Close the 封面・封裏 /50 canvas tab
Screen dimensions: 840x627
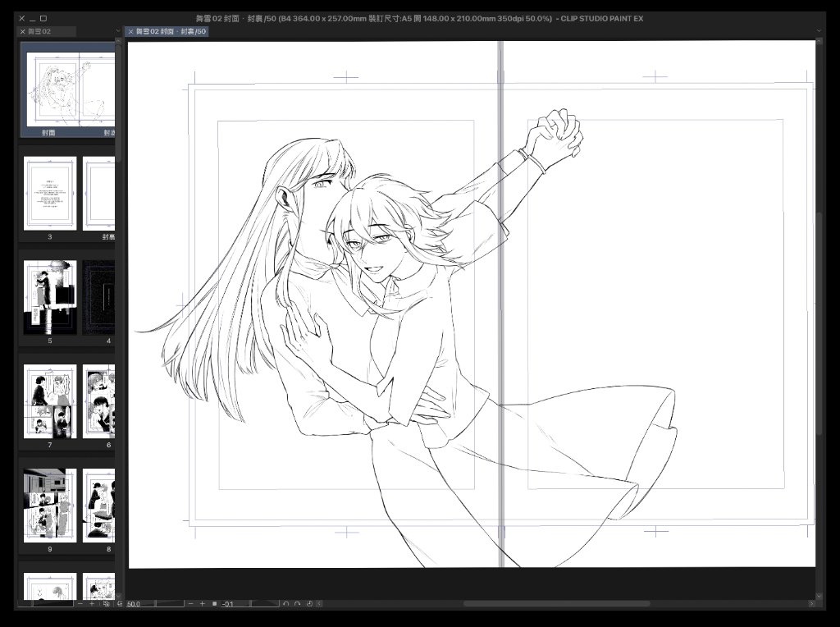click(130, 32)
